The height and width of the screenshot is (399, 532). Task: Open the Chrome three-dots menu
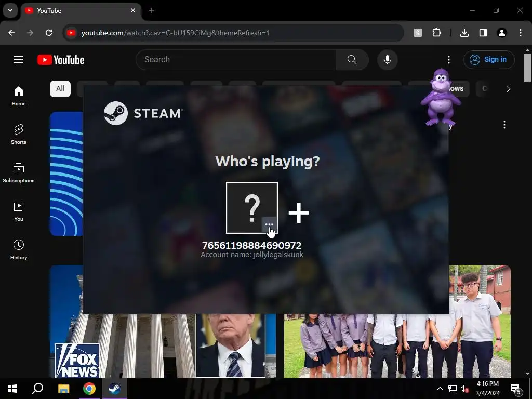[x=520, y=33]
